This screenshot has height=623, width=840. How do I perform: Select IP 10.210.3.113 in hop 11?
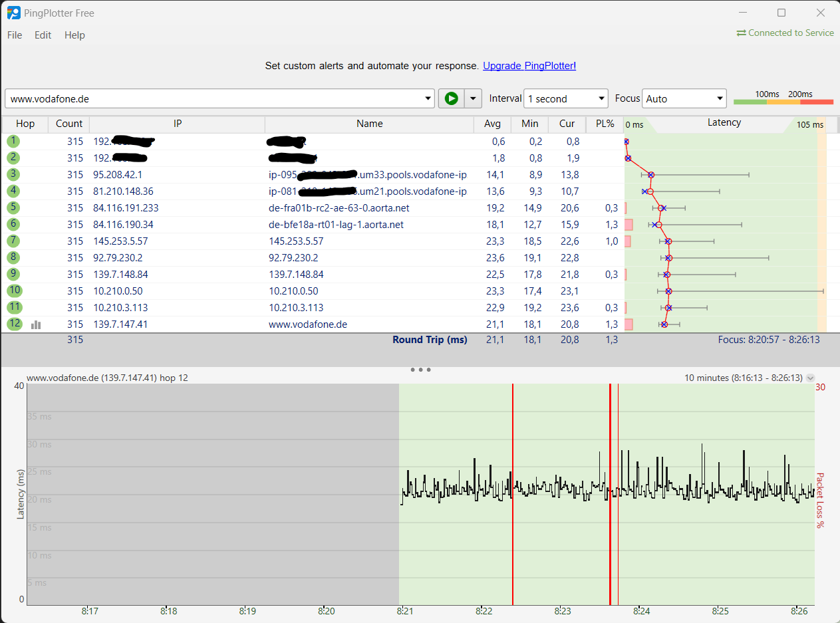120,308
